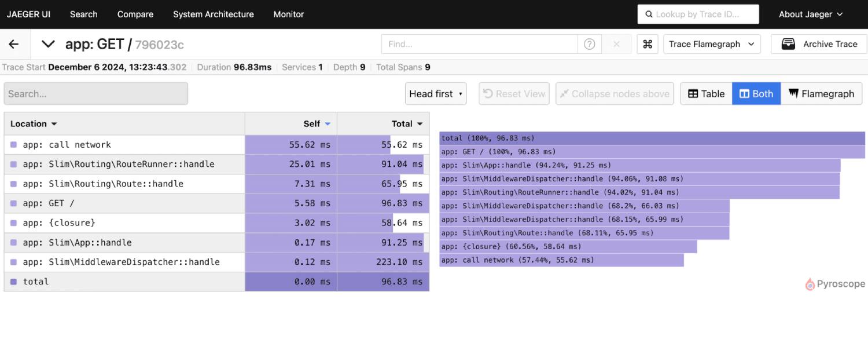
Task: Open the Compare menu item
Action: tap(135, 14)
